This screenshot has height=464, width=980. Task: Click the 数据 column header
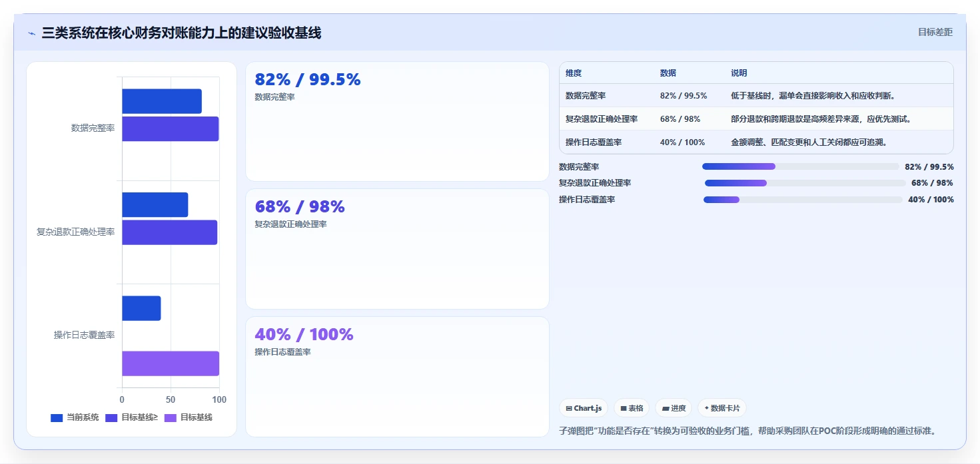point(668,73)
